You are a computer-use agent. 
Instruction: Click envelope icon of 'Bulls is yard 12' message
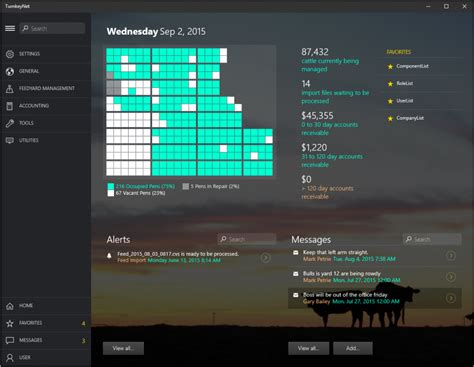pyautogui.click(x=296, y=274)
